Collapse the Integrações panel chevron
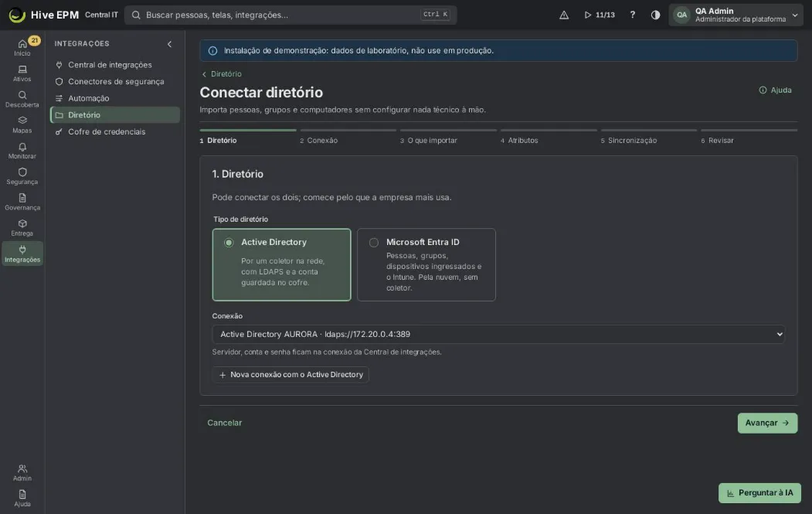This screenshot has width=812, height=514. (169, 44)
